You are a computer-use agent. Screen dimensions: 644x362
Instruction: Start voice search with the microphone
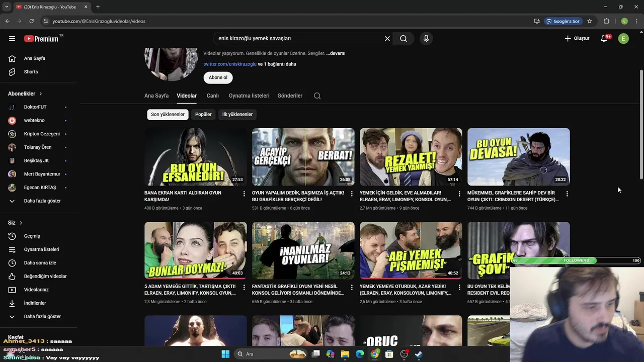pos(426,39)
